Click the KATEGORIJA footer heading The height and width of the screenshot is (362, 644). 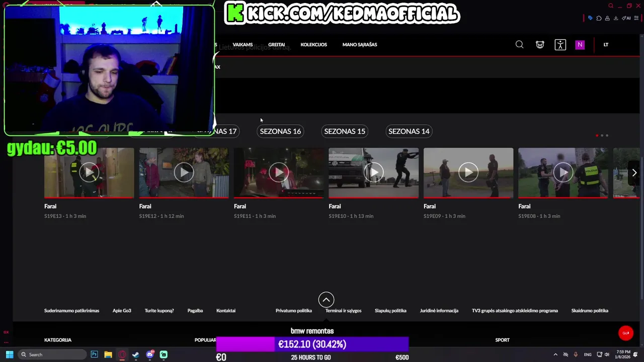(58, 340)
